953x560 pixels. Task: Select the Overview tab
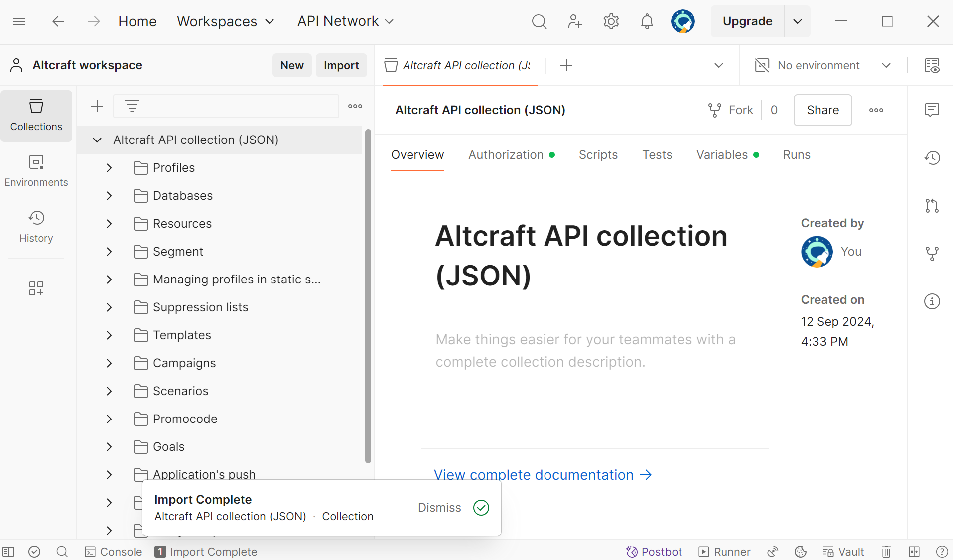tap(417, 155)
